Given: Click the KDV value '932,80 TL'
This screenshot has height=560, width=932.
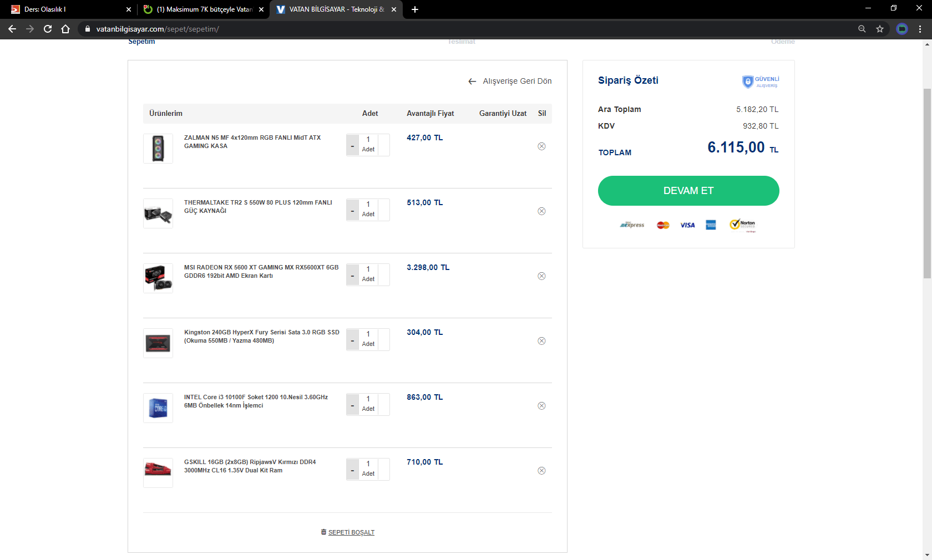Looking at the screenshot, I should tap(761, 126).
